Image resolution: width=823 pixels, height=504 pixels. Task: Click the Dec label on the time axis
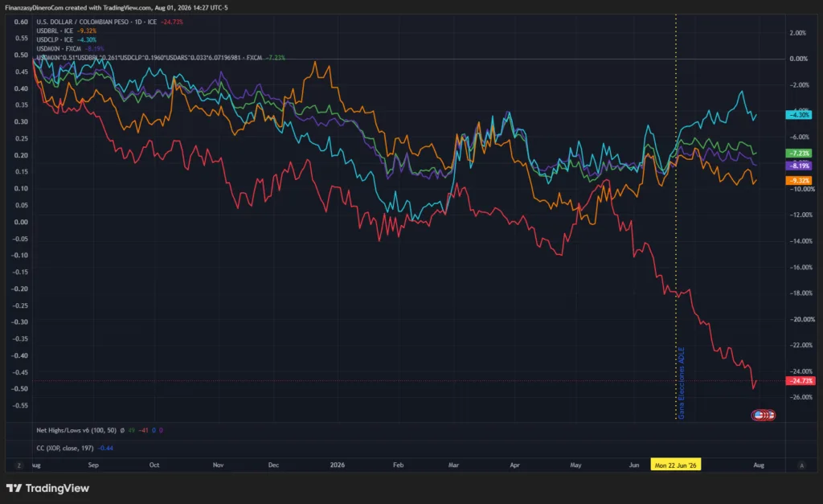tap(273, 465)
